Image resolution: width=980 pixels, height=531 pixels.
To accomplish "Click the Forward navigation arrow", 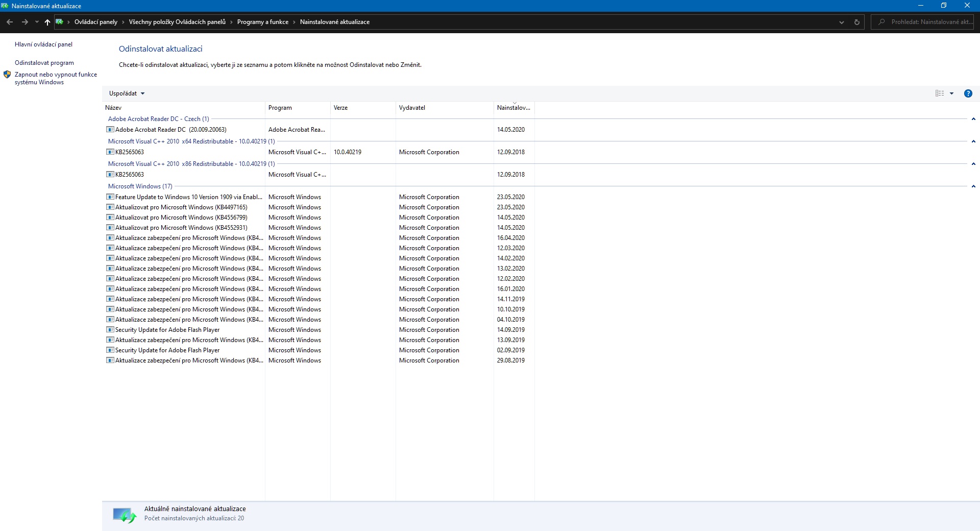I will 24,22.
